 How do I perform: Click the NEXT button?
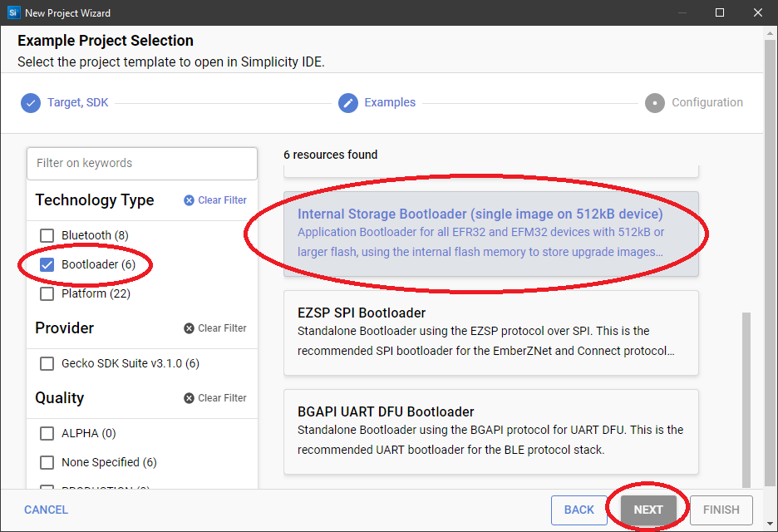coord(648,510)
